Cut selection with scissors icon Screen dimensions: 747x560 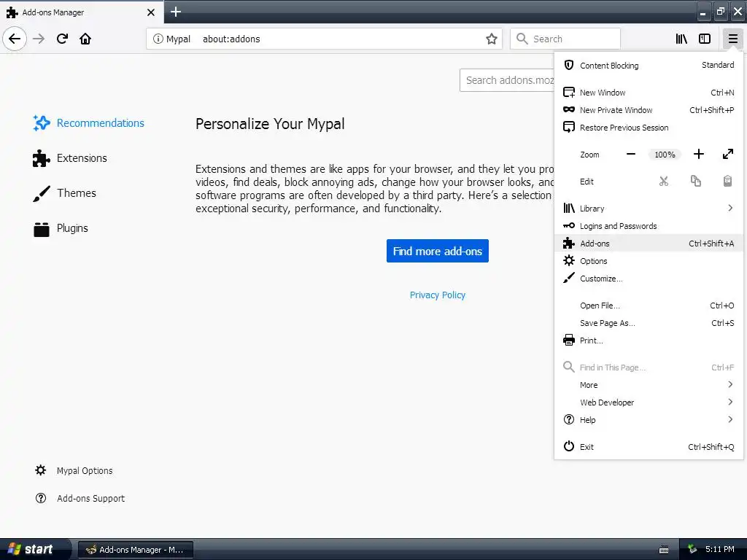pyautogui.click(x=664, y=182)
